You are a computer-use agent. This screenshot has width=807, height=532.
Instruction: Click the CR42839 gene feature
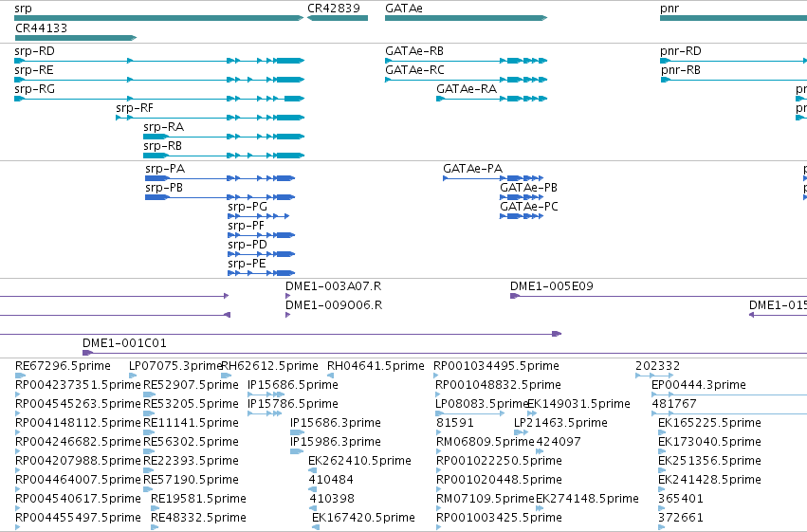coord(338,18)
